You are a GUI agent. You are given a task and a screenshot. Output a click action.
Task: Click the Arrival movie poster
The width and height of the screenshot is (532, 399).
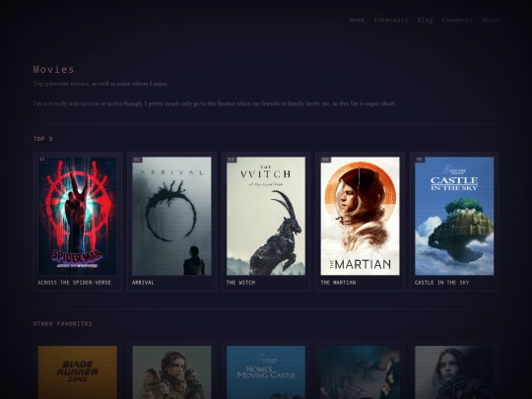click(x=171, y=216)
